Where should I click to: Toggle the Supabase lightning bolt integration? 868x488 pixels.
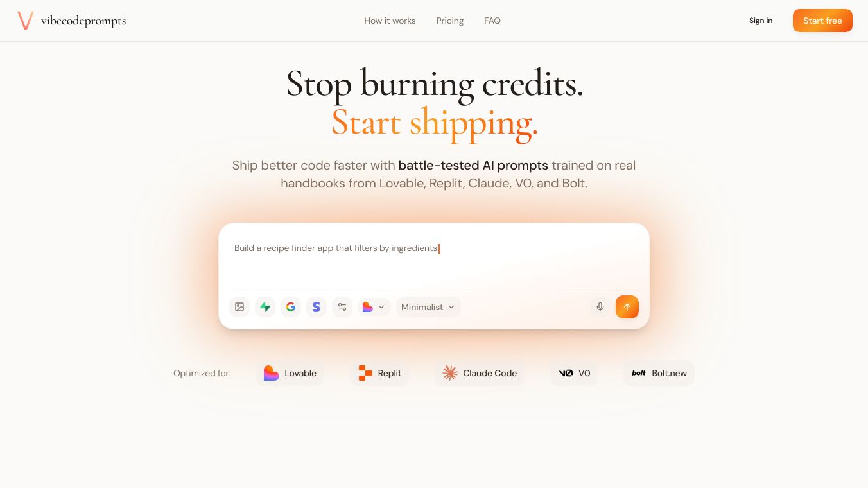point(265,307)
